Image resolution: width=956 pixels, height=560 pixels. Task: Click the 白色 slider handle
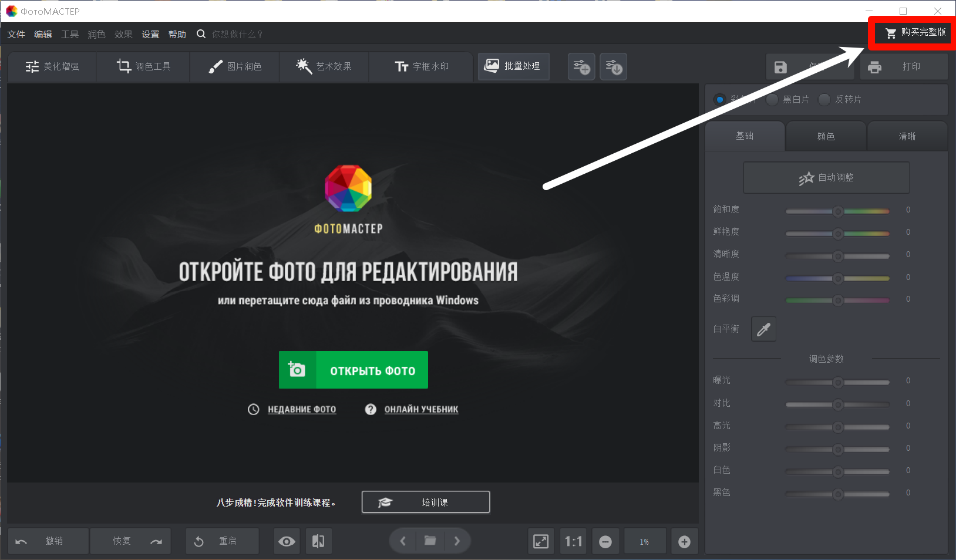point(838,471)
